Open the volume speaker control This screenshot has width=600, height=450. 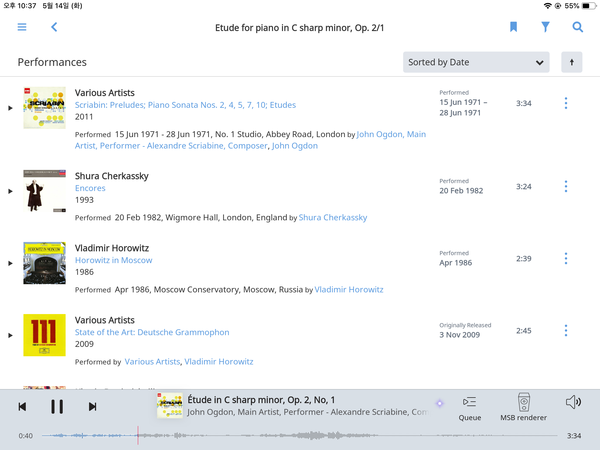[573, 402]
